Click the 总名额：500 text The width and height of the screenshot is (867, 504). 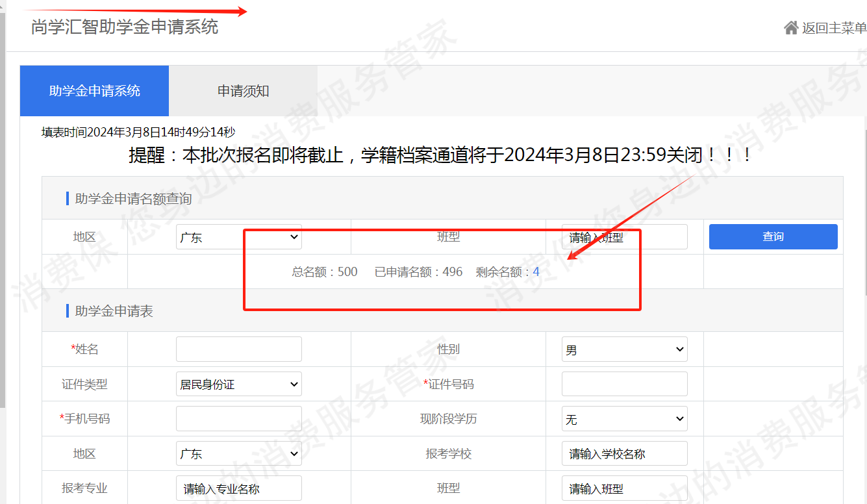click(325, 272)
